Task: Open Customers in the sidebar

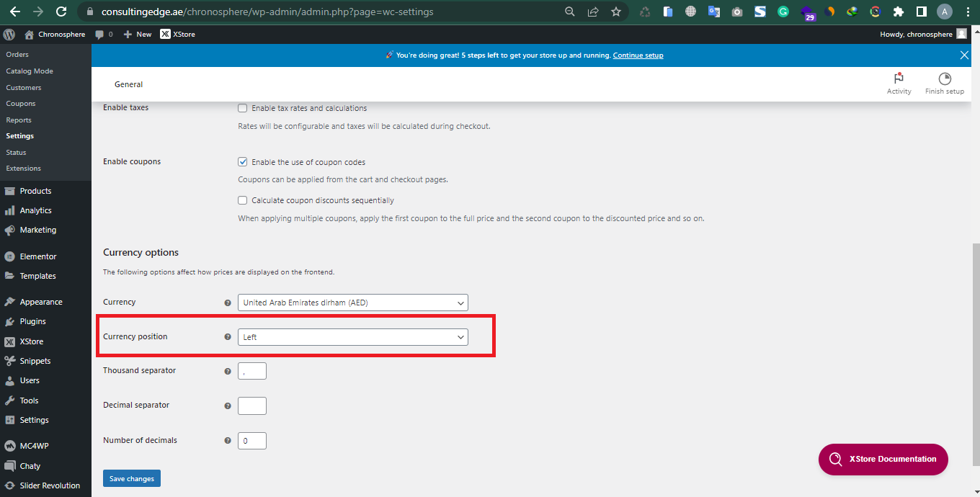Action: click(x=24, y=88)
